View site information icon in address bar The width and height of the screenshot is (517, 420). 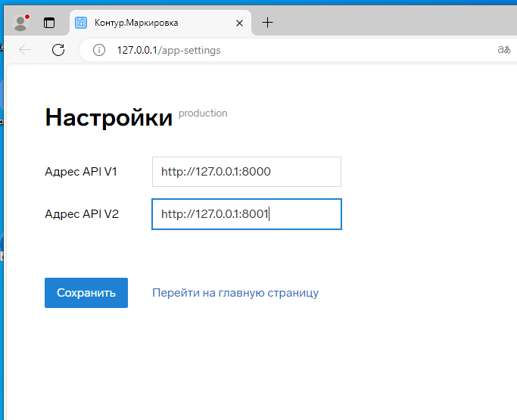[98, 50]
